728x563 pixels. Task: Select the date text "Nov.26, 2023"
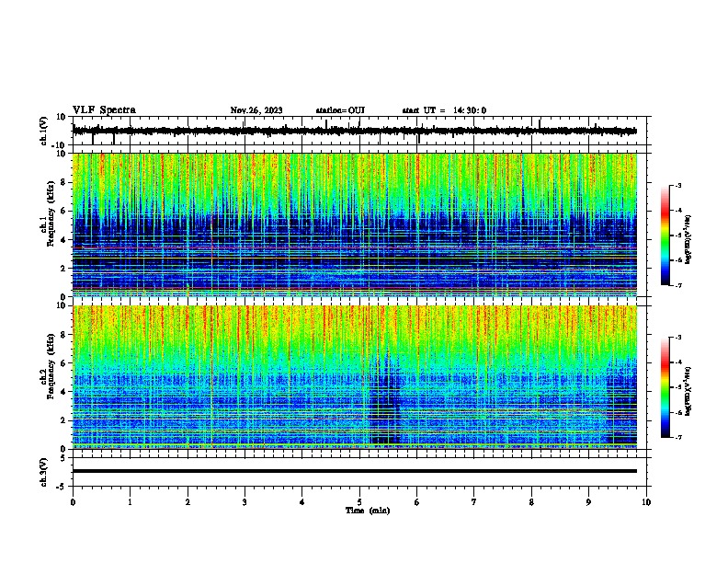pyautogui.click(x=256, y=110)
